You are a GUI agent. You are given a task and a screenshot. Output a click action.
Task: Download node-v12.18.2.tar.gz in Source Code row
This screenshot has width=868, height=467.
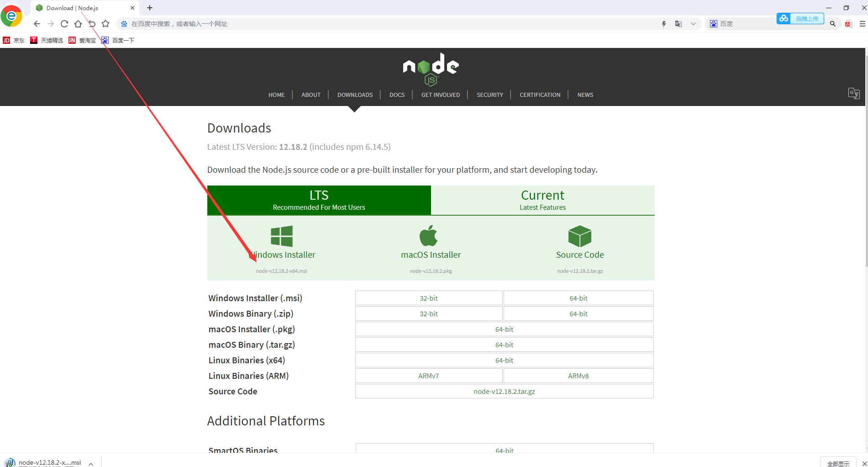coord(505,391)
